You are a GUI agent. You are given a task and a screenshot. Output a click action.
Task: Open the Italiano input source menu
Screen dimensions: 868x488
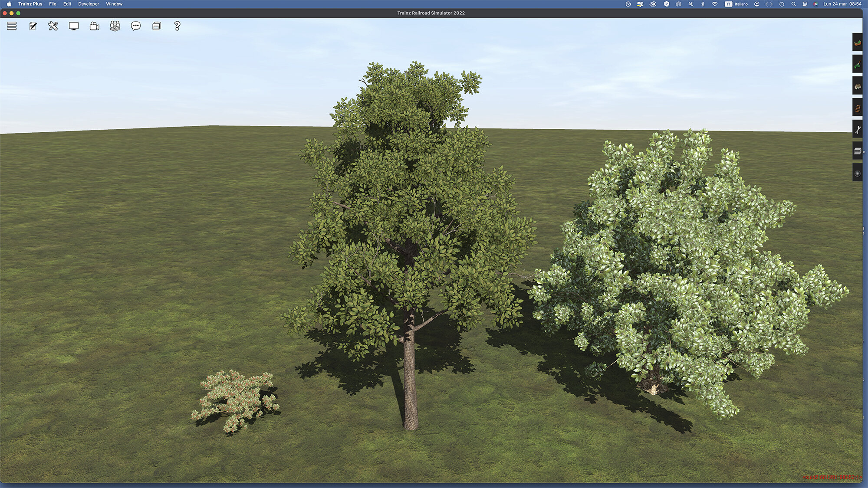[x=736, y=4]
